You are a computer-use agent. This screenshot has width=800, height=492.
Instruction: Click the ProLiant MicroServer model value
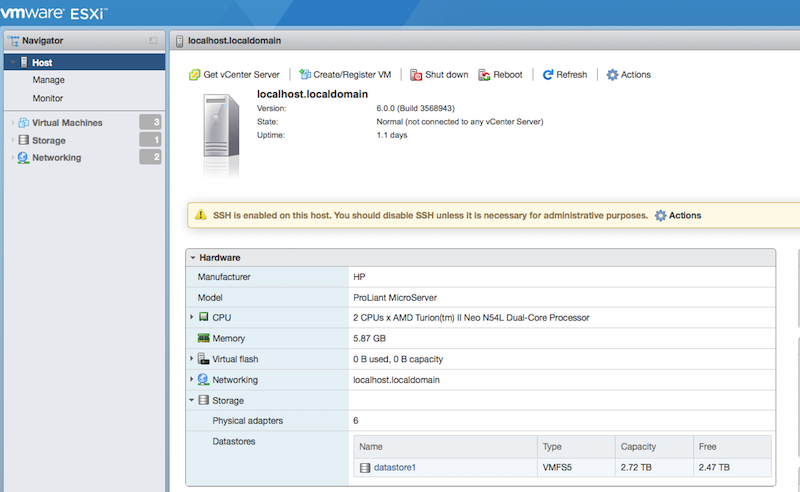(395, 298)
